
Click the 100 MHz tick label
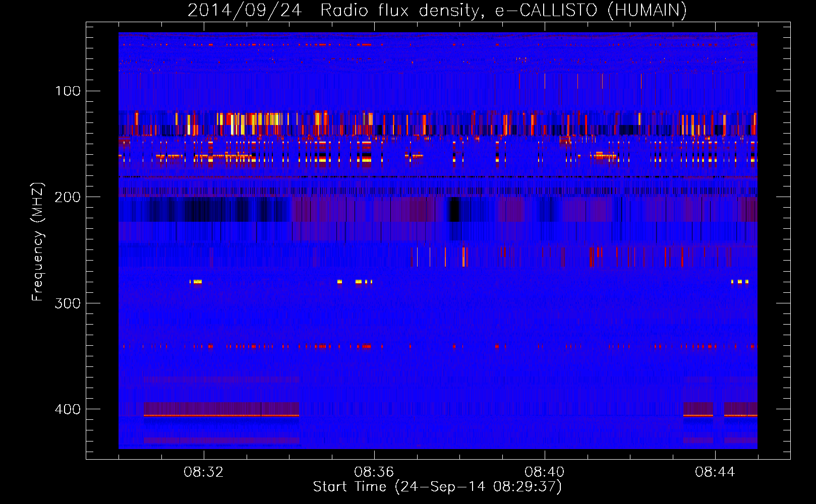tap(68, 91)
